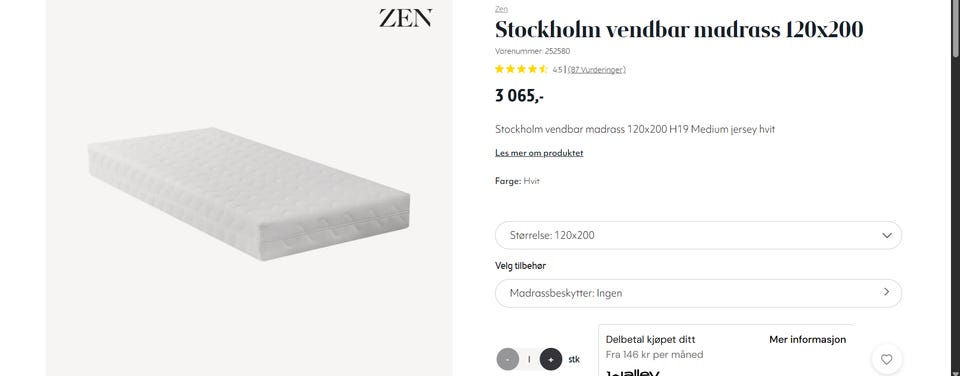Image resolution: width=960 pixels, height=376 pixels.
Task: Click the quantity number input field
Action: tap(529, 359)
